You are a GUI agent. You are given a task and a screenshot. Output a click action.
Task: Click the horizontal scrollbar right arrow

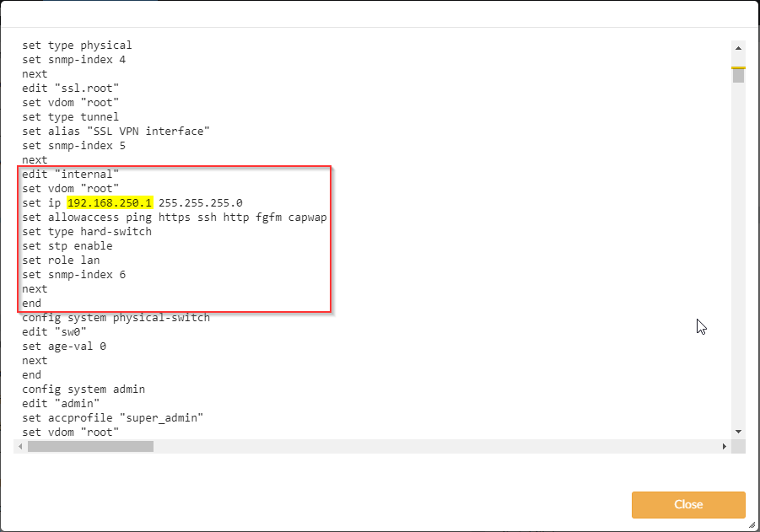click(725, 446)
